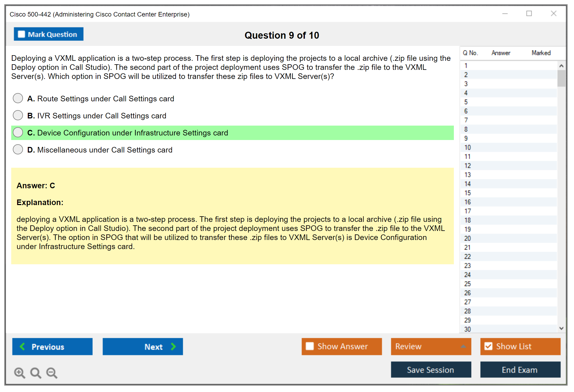Uncheck the Show List checkbox
The height and width of the screenshot is (392, 574).
pyautogui.click(x=488, y=346)
